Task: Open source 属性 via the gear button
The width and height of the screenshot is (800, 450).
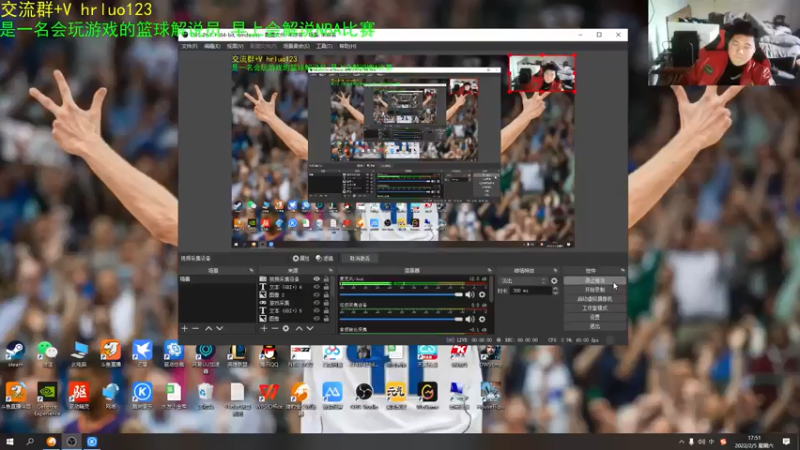Action: point(301,259)
